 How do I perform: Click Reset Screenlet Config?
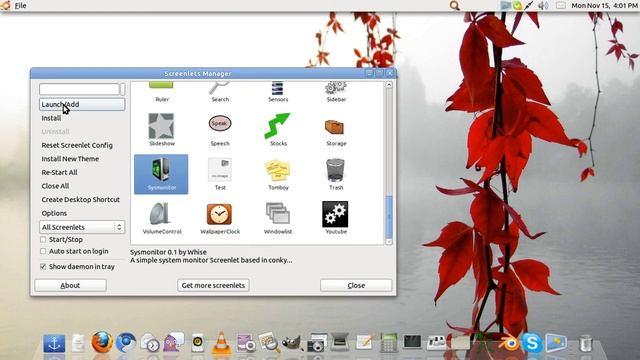tap(77, 145)
